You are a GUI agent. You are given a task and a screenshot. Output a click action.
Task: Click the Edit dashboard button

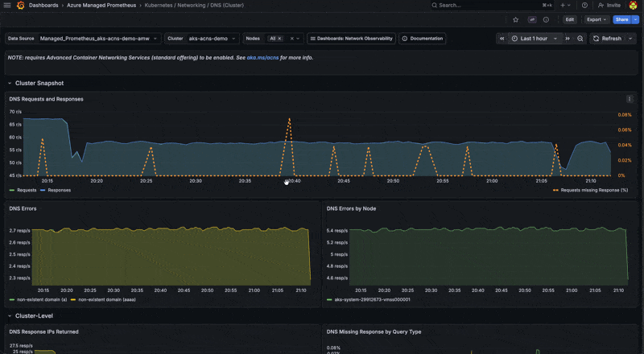569,20
